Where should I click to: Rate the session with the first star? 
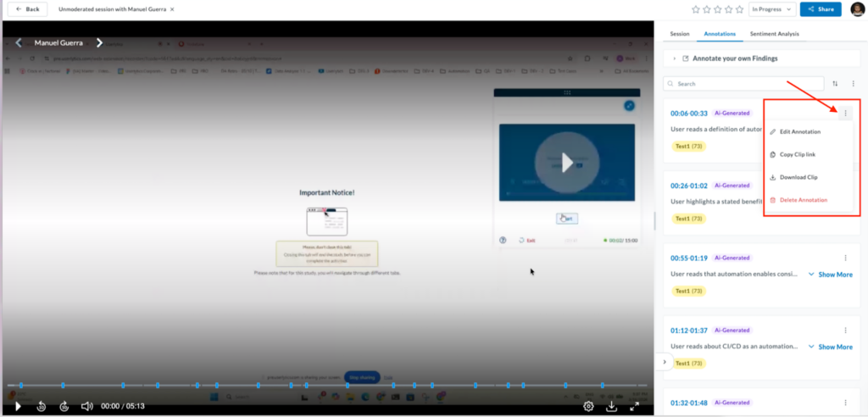tap(696, 9)
